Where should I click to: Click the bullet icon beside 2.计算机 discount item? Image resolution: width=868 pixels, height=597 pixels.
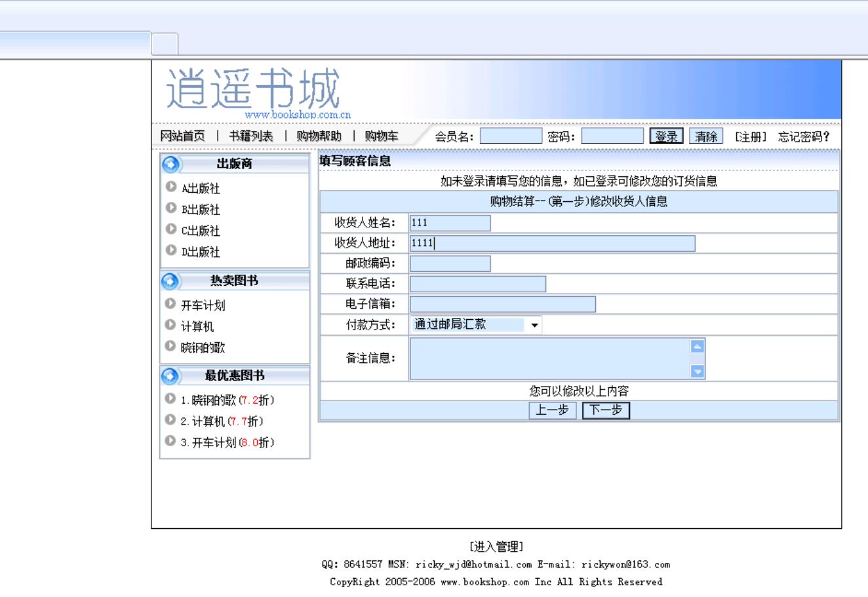click(171, 419)
